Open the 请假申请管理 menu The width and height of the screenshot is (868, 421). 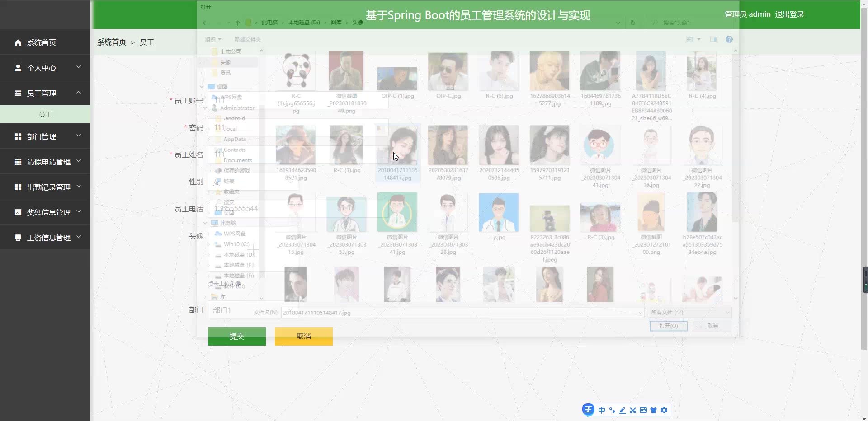pos(45,162)
